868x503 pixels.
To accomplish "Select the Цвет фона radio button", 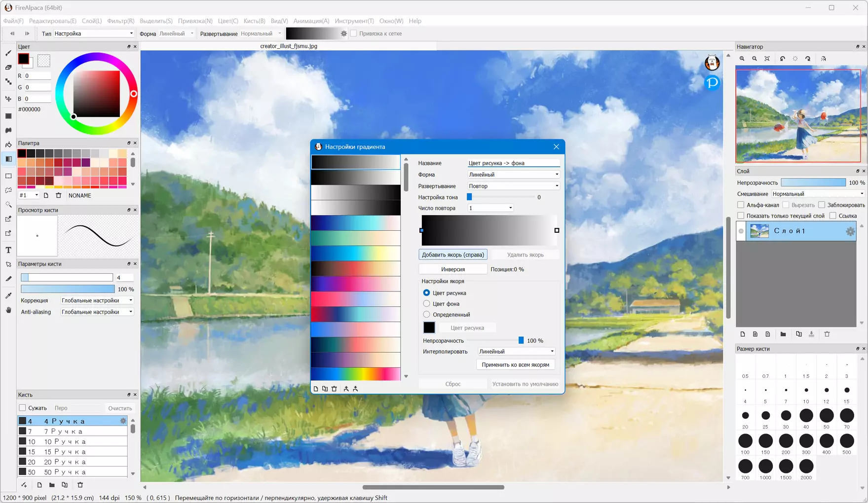I will tap(426, 304).
